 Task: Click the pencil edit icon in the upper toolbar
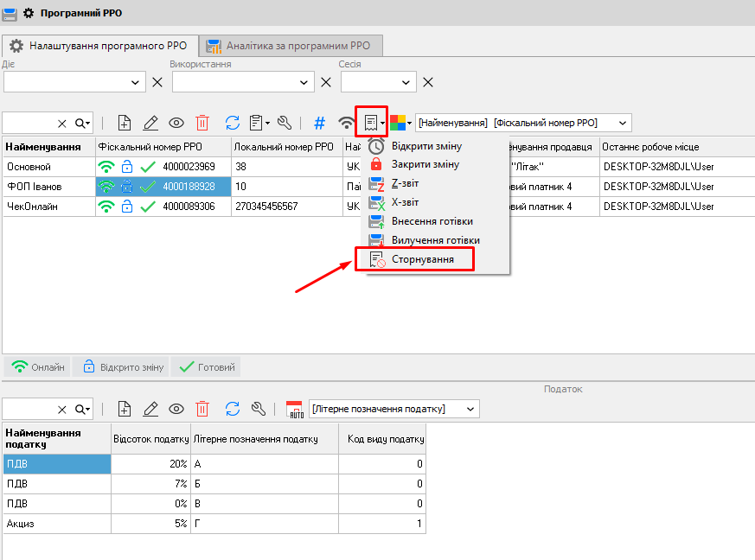tap(150, 123)
